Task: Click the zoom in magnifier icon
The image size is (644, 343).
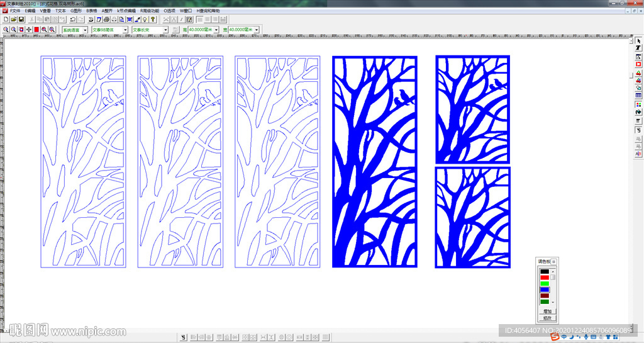Action: click(6, 30)
